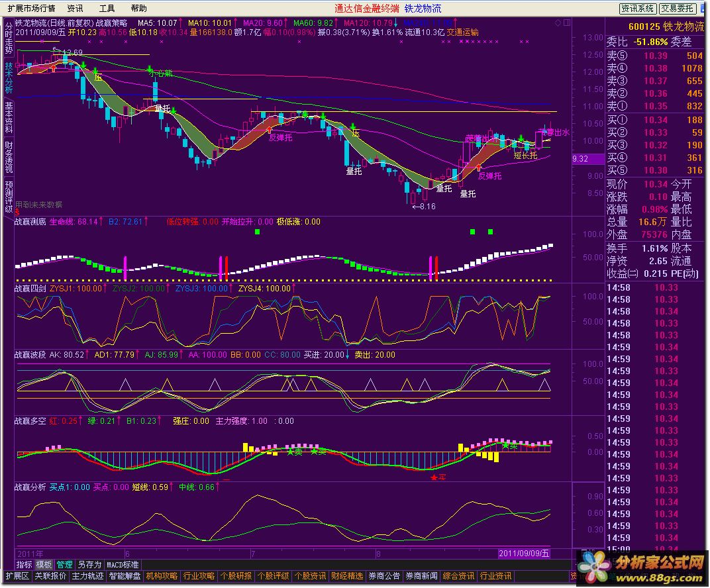Open the 券商新闻 tab
The image size is (710, 588).
(x=421, y=576)
